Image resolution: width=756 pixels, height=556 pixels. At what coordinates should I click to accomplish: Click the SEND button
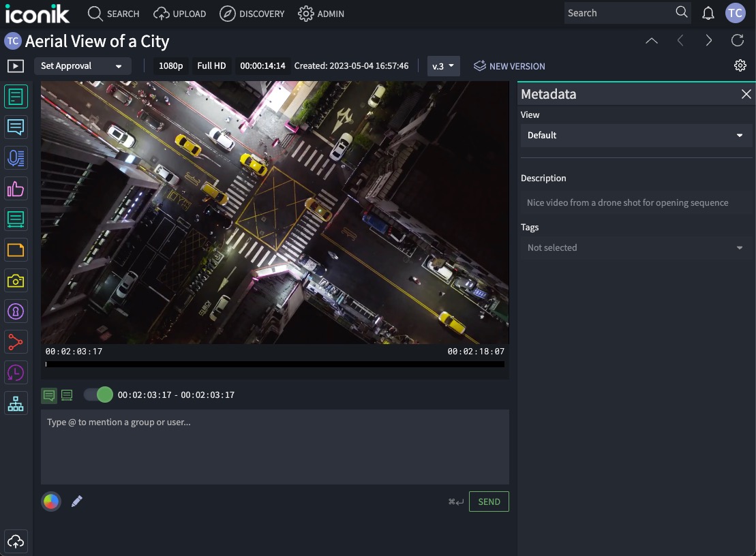(x=489, y=501)
